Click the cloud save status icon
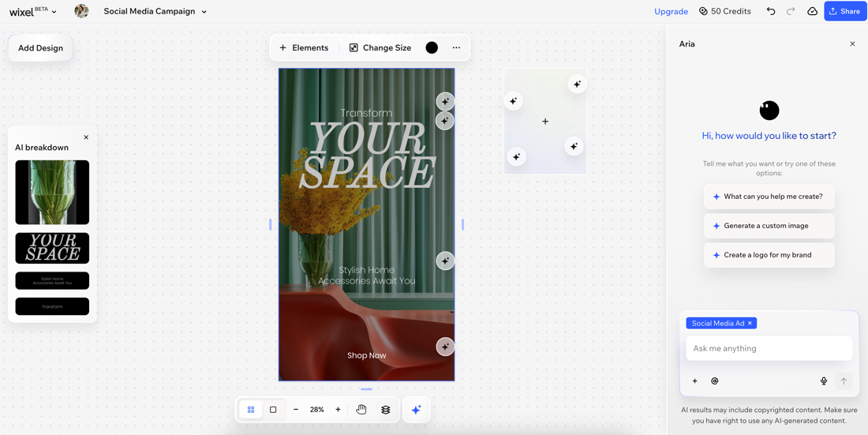 [x=812, y=12]
